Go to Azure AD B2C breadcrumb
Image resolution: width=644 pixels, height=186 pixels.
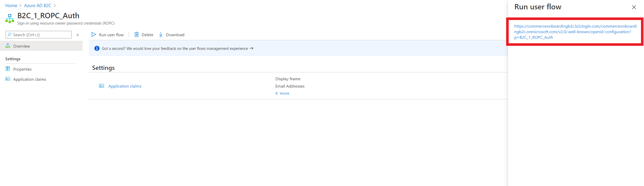pyautogui.click(x=38, y=6)
